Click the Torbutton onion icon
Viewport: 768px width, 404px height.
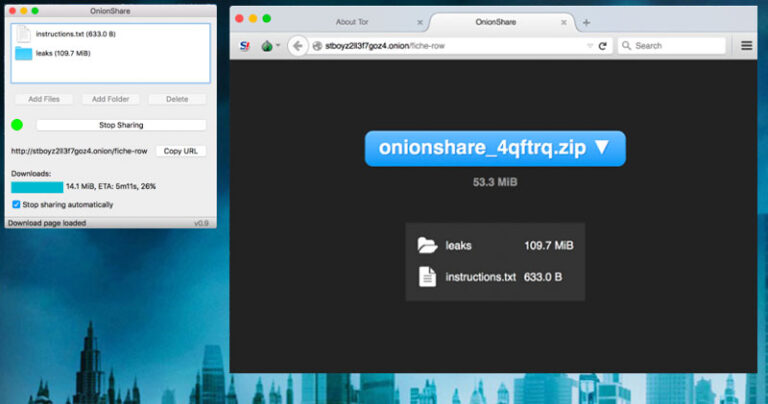267,45
